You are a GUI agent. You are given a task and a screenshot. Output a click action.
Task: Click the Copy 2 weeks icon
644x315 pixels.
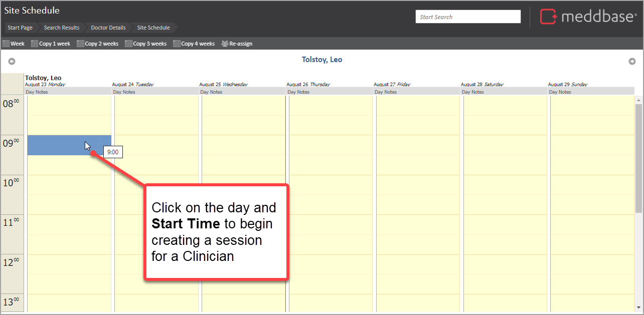click(80, 44)
